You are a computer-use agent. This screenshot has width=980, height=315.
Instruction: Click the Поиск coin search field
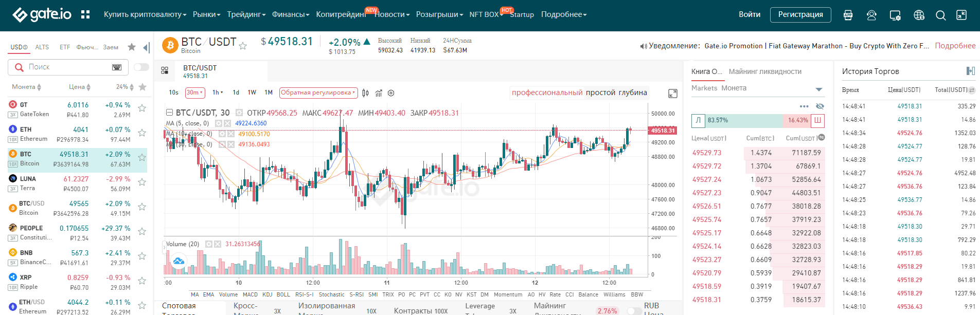67,67
